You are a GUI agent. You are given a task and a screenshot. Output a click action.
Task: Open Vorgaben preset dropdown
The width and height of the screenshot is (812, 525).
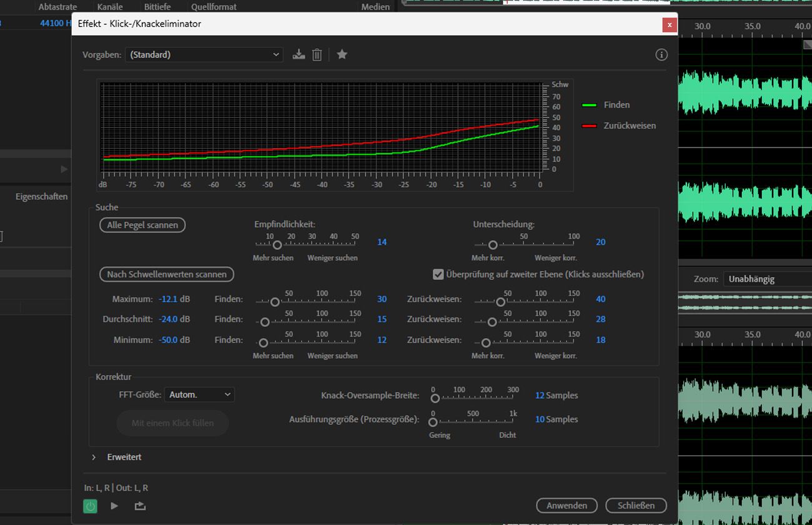(x=204, y=55)
